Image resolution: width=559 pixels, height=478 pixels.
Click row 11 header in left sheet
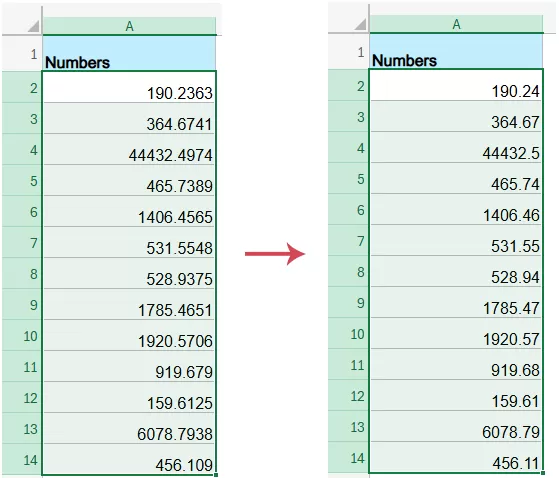22,366
